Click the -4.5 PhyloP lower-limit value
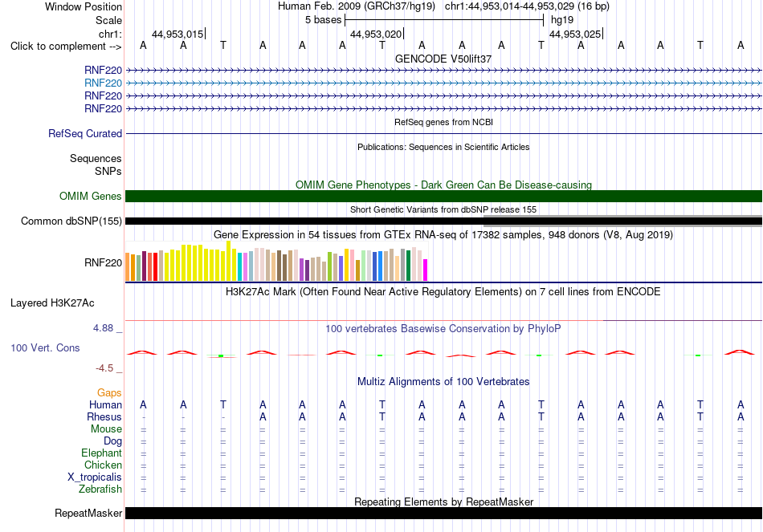 coord(104,368)
